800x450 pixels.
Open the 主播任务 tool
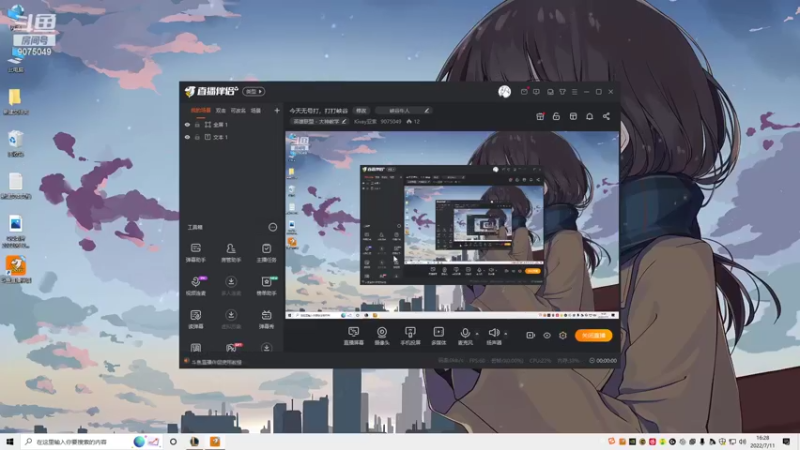(x=266, y=253)
